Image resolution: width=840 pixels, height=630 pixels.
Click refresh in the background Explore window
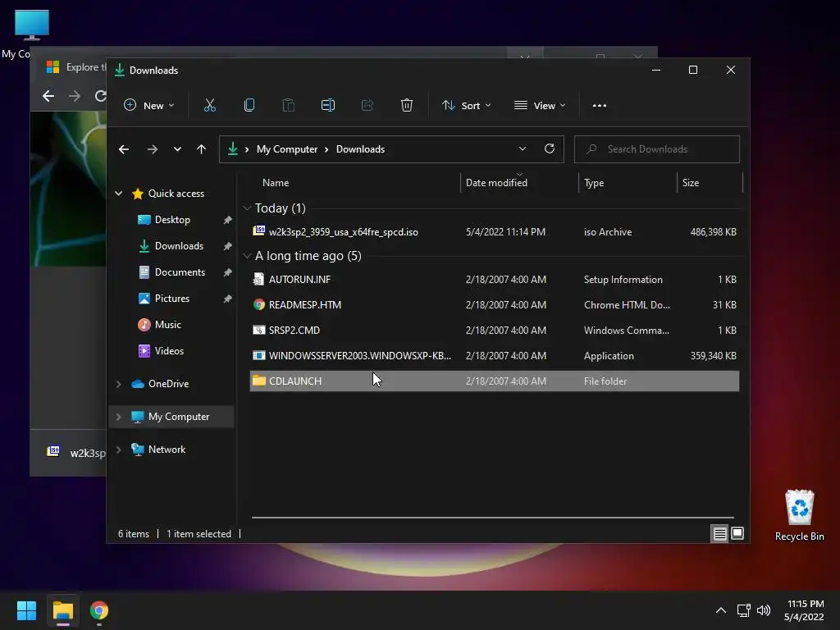[99, 96]
